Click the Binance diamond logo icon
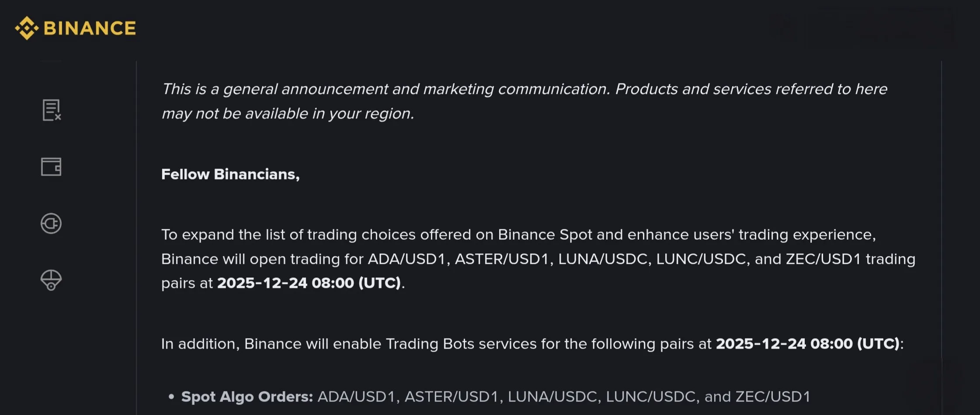980x415 pixels. 27,28
